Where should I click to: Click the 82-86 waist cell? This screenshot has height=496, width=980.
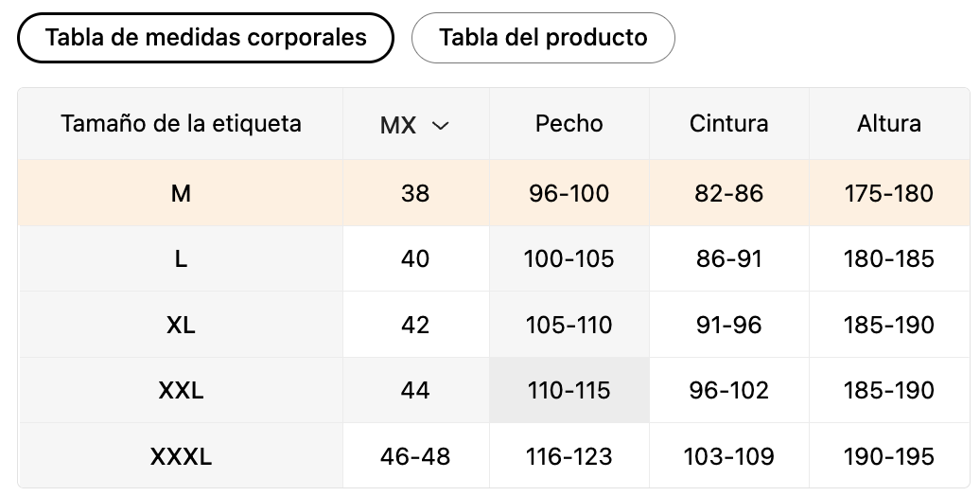pos(728,193)
